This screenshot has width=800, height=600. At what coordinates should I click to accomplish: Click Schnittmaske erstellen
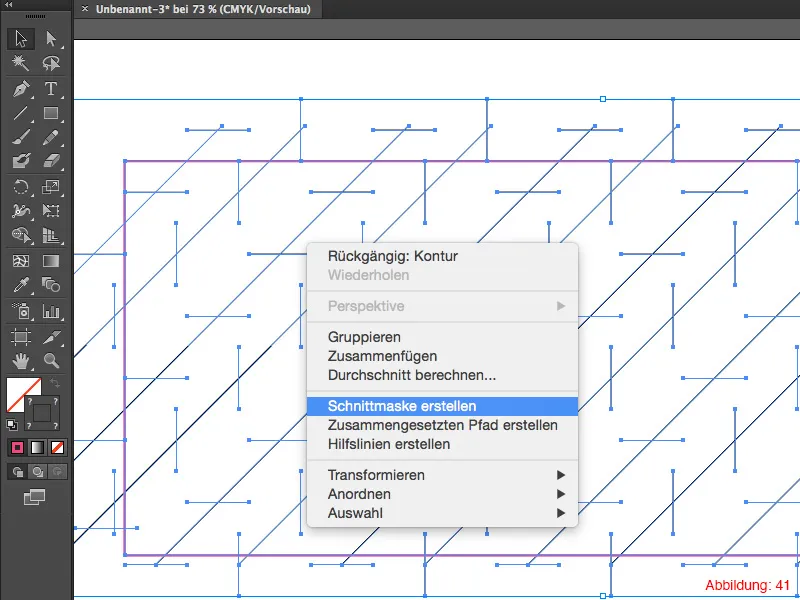point(442,406)
